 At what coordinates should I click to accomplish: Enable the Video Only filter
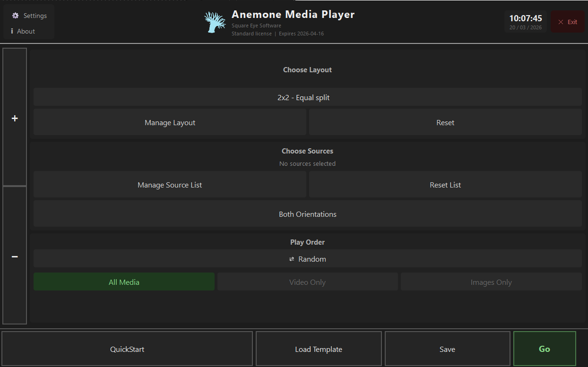pyautogui.click(x=307, y=282)
